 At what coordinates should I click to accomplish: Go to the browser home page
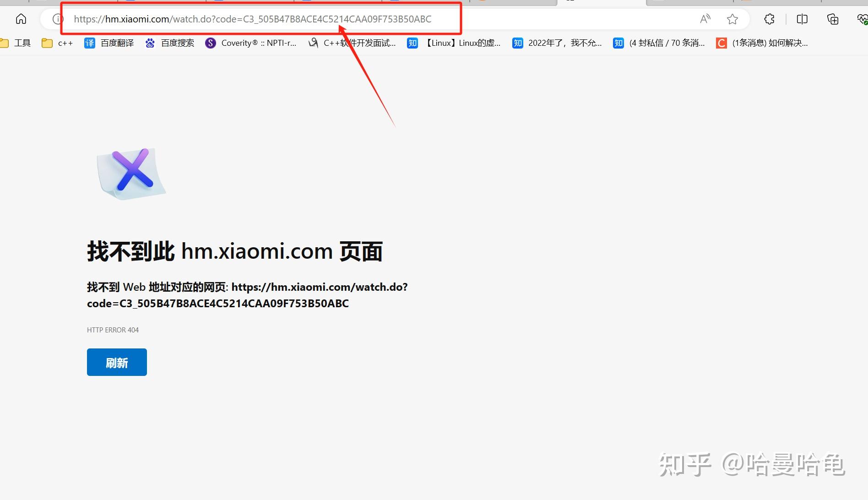click(x=21, y=19)
